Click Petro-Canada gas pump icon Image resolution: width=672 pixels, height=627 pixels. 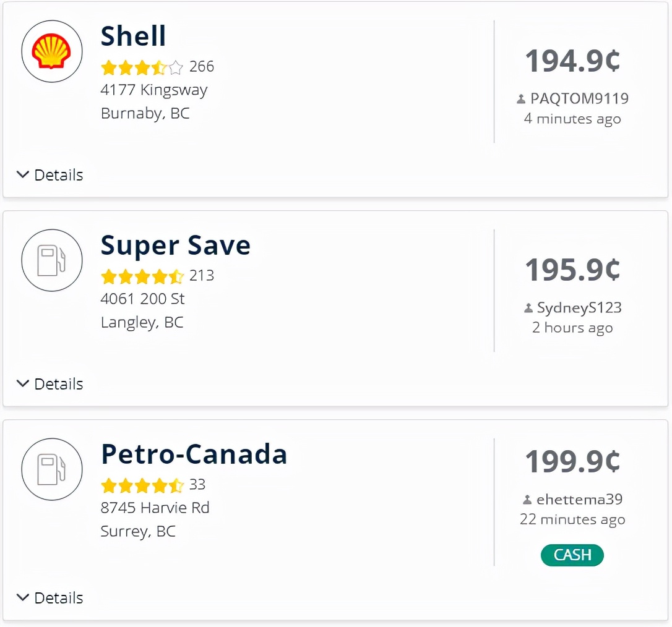pyautogui.click(x=51, y=469)
